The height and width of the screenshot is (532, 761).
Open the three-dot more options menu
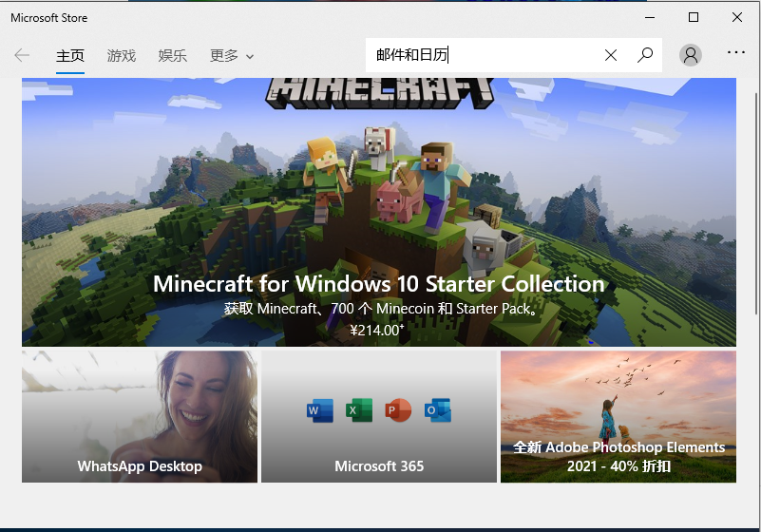(736, 53)
